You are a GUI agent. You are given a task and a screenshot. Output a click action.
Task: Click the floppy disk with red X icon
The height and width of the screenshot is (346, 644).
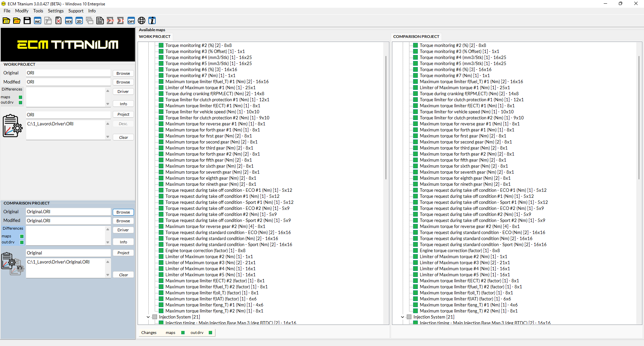point(58,21)
